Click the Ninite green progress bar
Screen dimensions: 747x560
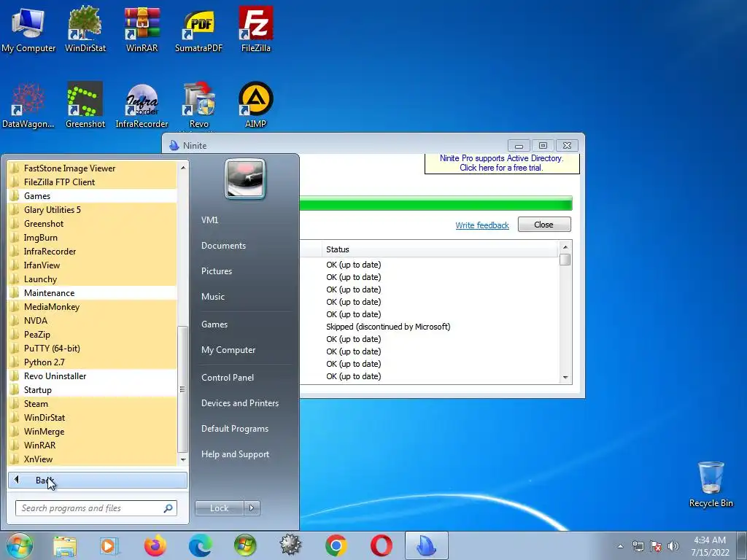[x=436, y=203]
